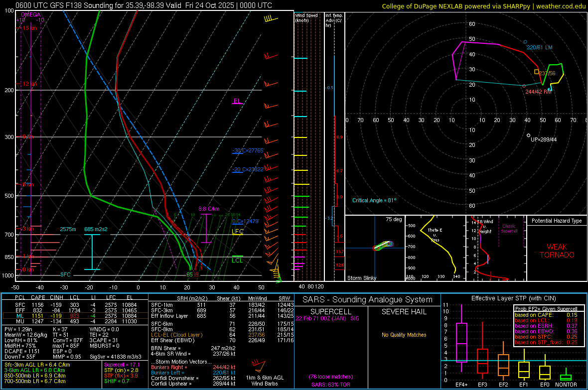
Task: Click the Storm Slinky panel
Action: (374, 248)
